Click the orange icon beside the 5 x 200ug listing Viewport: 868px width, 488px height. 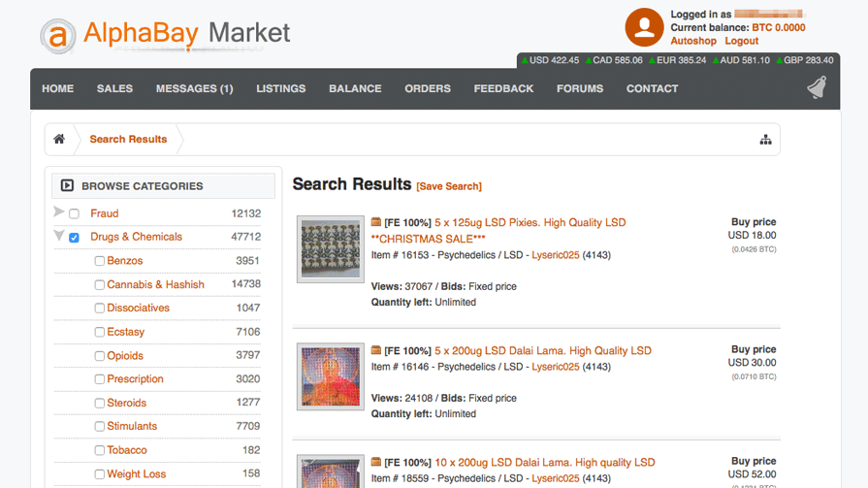point(376,350)
